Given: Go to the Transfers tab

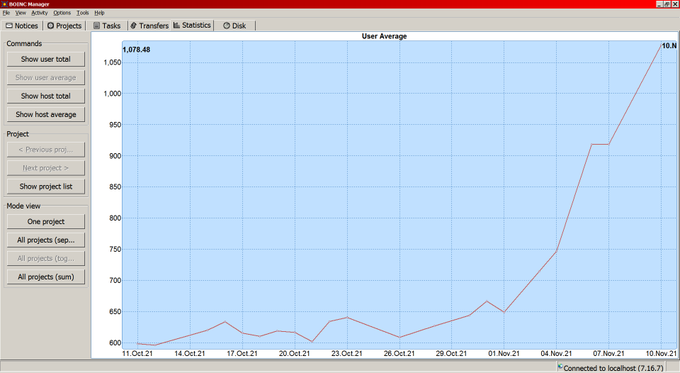Looking at the screenshot, I should pos(150,26).
